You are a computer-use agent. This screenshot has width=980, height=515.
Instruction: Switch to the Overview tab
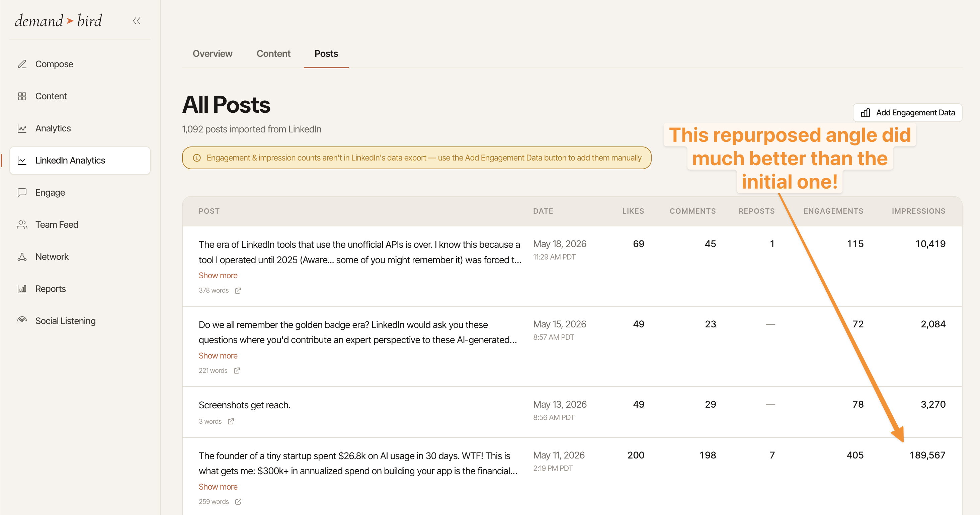[212, 54]
